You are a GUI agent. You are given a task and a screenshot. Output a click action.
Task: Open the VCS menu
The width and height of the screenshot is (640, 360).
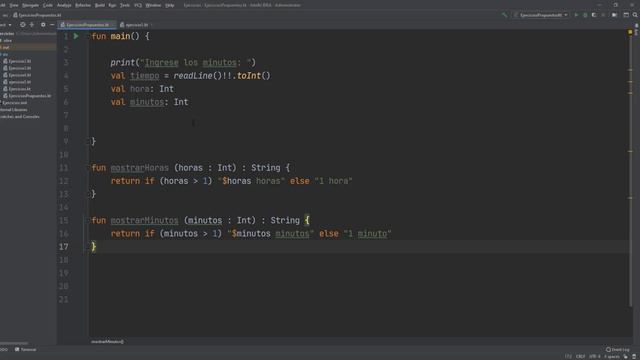pos(138,5)
